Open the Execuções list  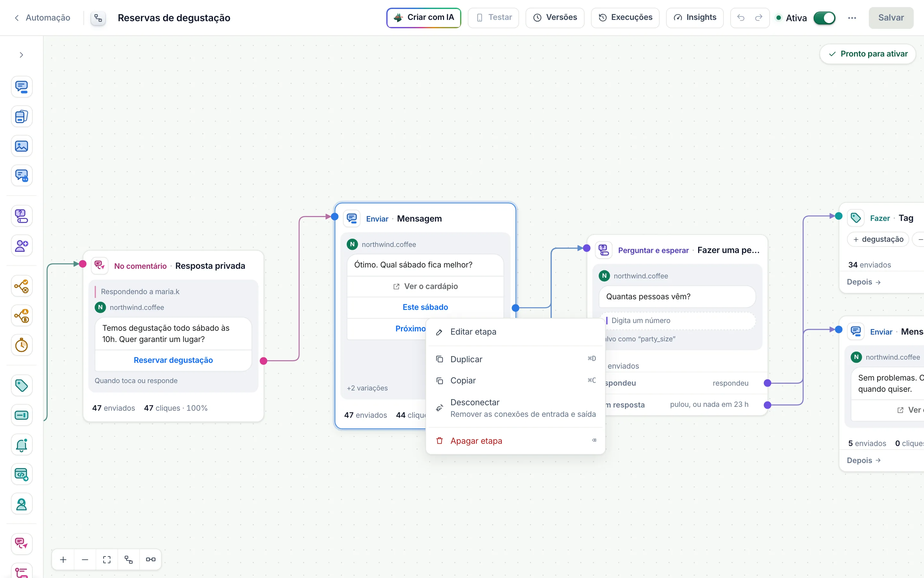pyautogui.click(x=625, y=18)
